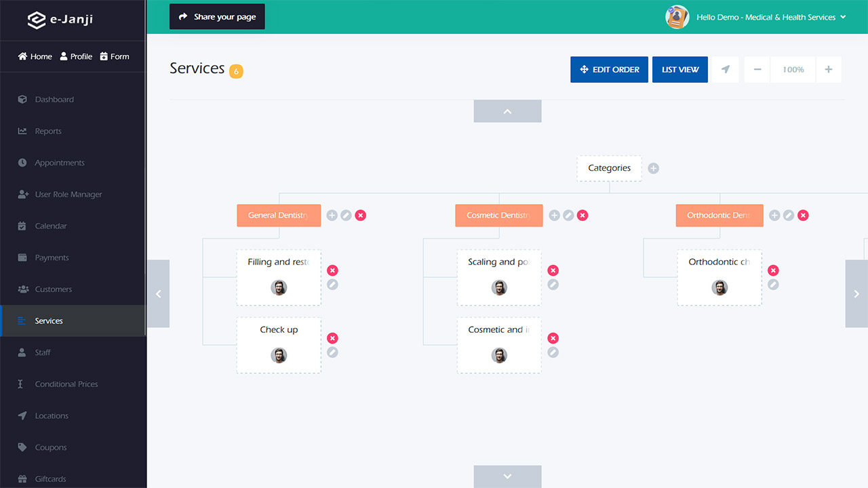Open Dashboard menu item

click(73, 100)
